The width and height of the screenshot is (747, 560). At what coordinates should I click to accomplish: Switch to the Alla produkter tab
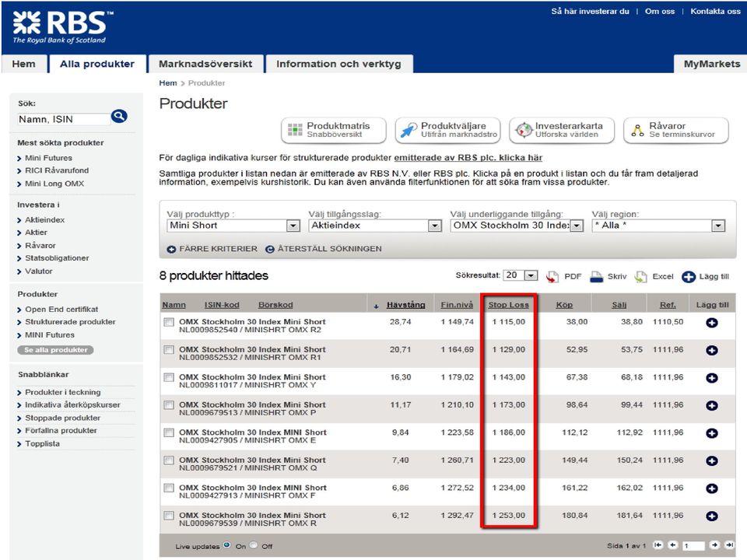97,65
